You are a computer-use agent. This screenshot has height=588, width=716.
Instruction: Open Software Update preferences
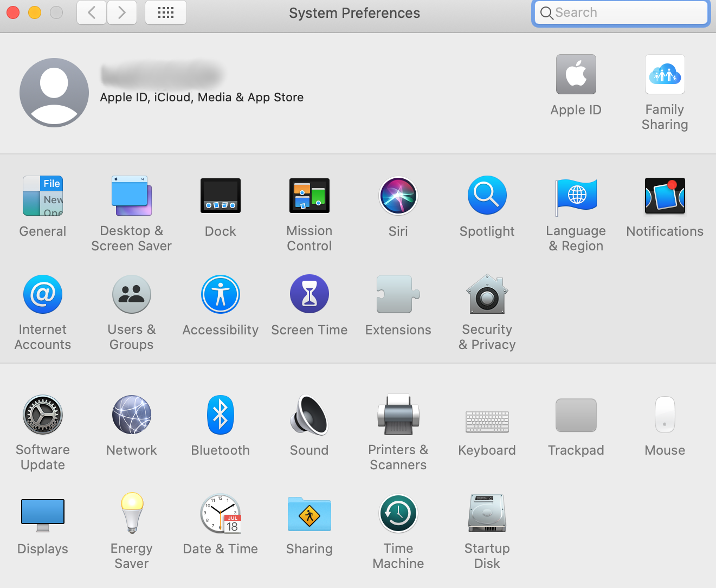tap(43, 415)
